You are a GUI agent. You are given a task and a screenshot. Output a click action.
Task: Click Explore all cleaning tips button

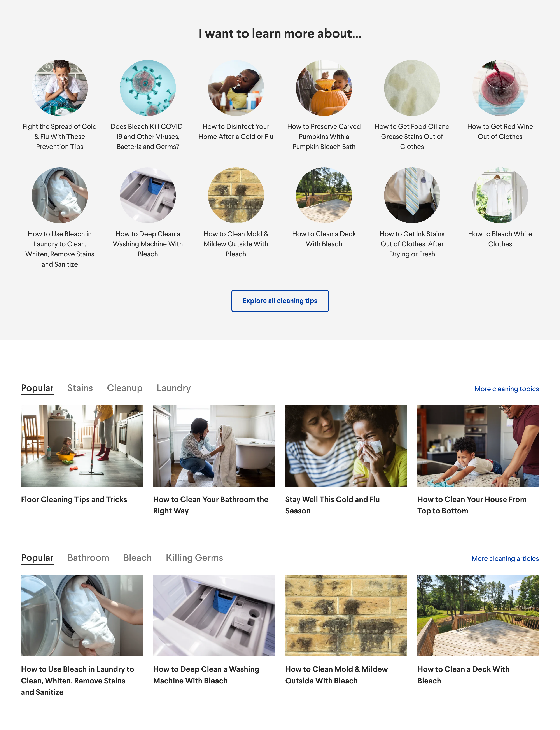[x=280, y=301]
